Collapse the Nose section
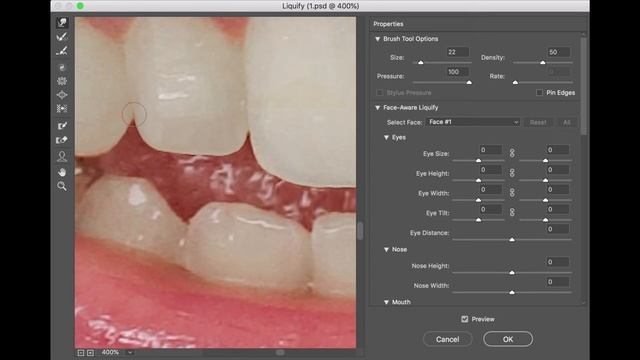This screenshot has height=360, width=640. [386, 249]
